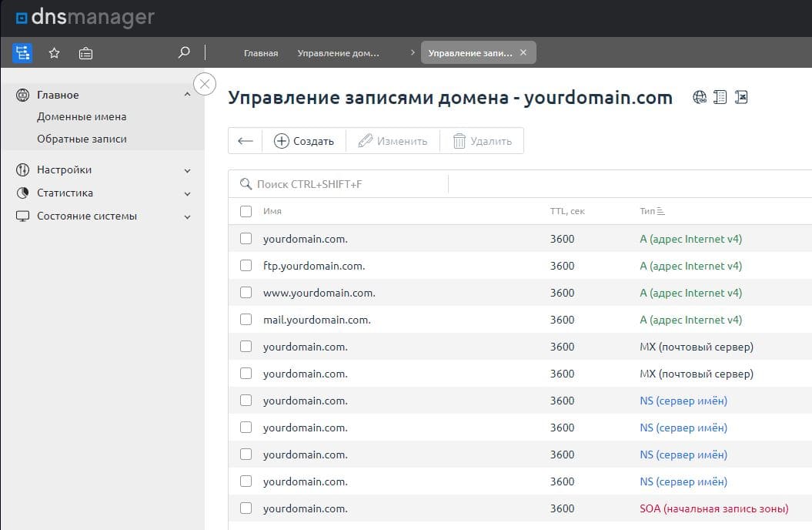Viewport: 812px width, 530px height.
Task: Click the export table icon beside title
Action: click(741, 97)
